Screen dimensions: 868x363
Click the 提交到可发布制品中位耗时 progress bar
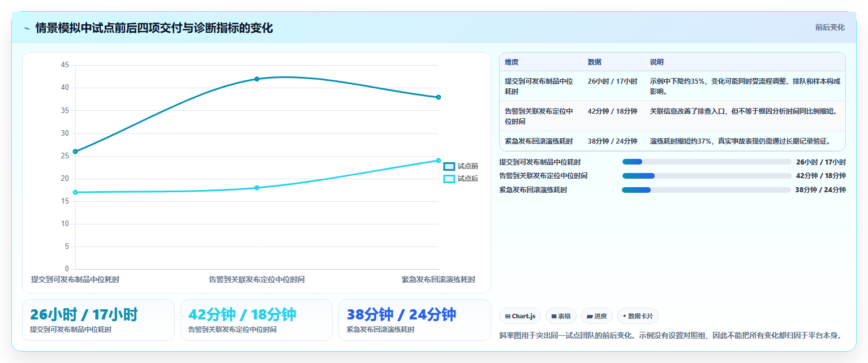pyautogui.click(x=707, y=162)
